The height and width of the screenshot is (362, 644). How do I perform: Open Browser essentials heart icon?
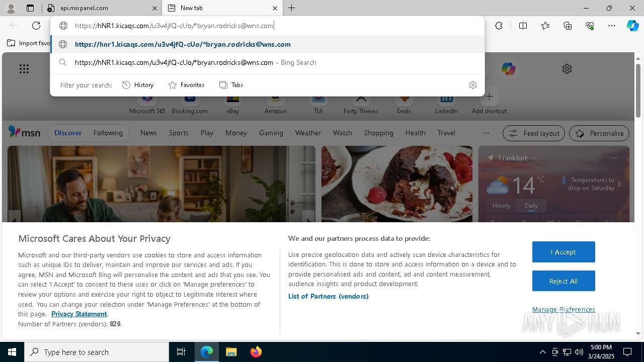tap(590, 26)
